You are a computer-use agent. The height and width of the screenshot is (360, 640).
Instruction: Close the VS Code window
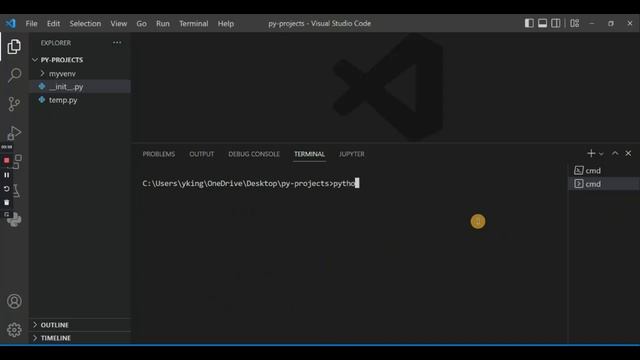point(630,23)
